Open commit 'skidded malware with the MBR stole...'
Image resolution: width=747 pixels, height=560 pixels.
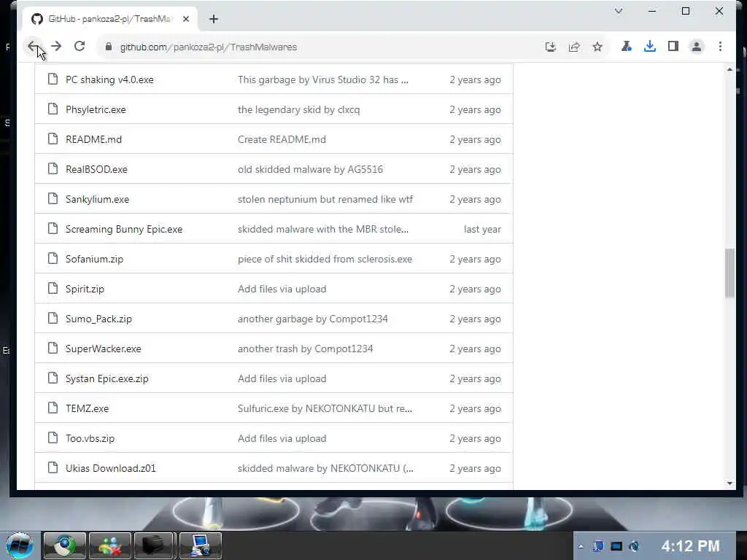[323, 229]
